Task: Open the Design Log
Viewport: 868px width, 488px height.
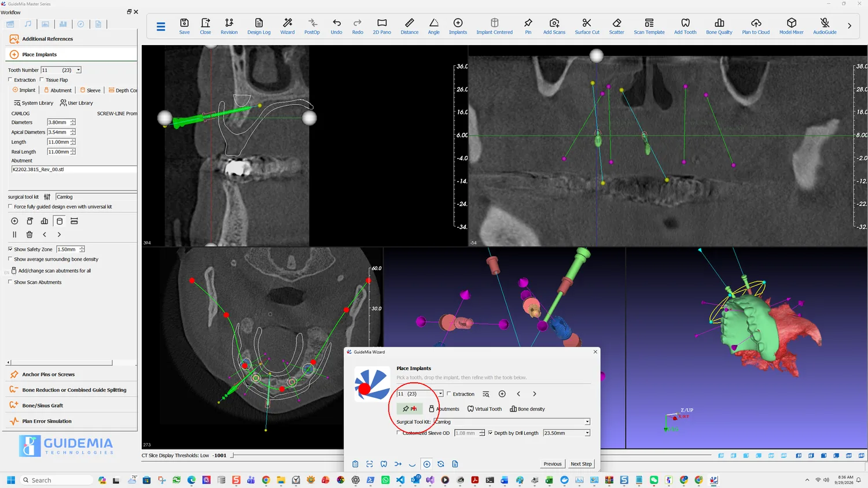Action: click(259, 26)
